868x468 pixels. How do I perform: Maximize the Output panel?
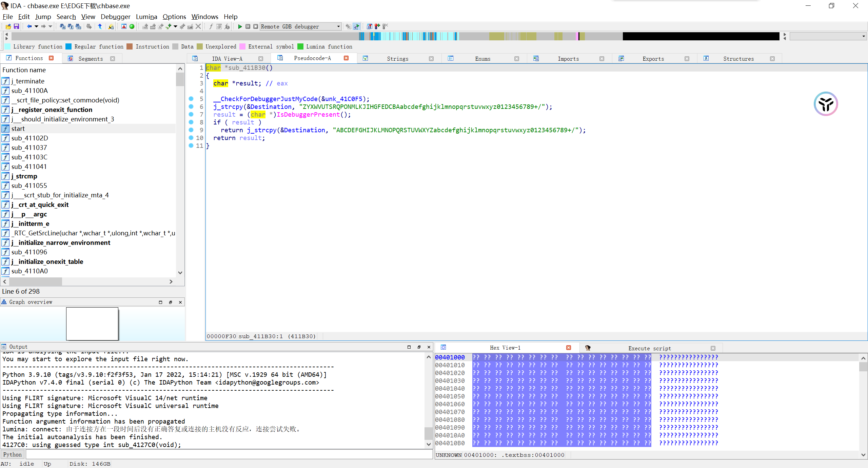tap(409, 347)
